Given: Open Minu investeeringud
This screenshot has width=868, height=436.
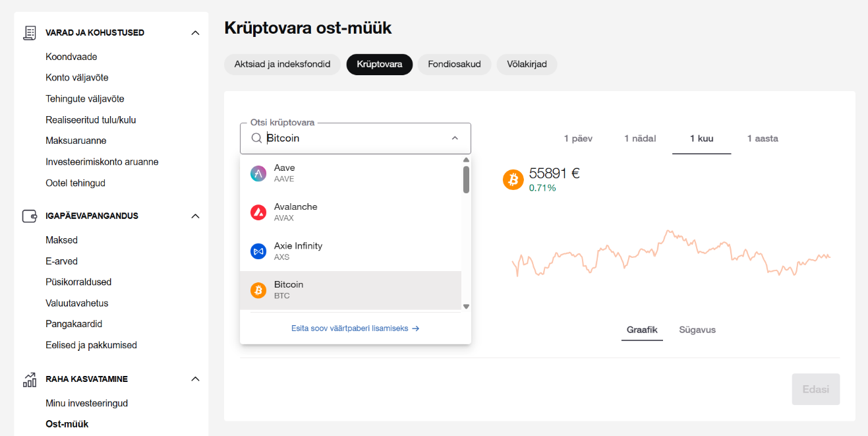Looking at the screenshot, I should point(86,403).
